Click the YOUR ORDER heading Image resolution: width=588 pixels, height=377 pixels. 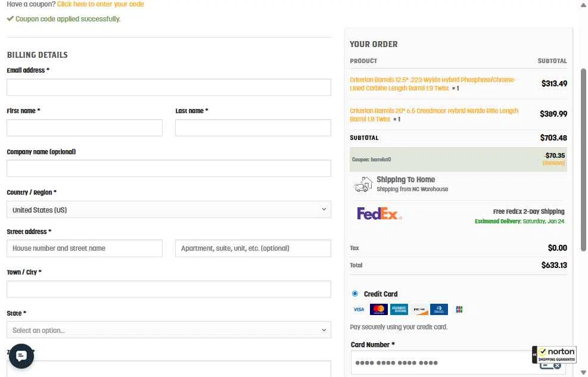tap(374, 44)
